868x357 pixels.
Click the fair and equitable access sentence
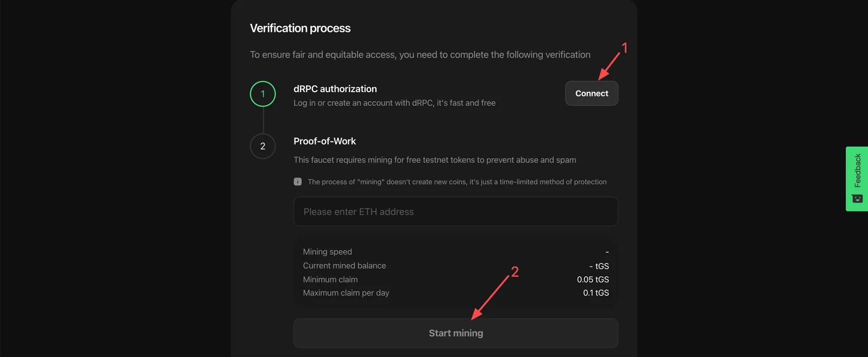tap(420, 55)
